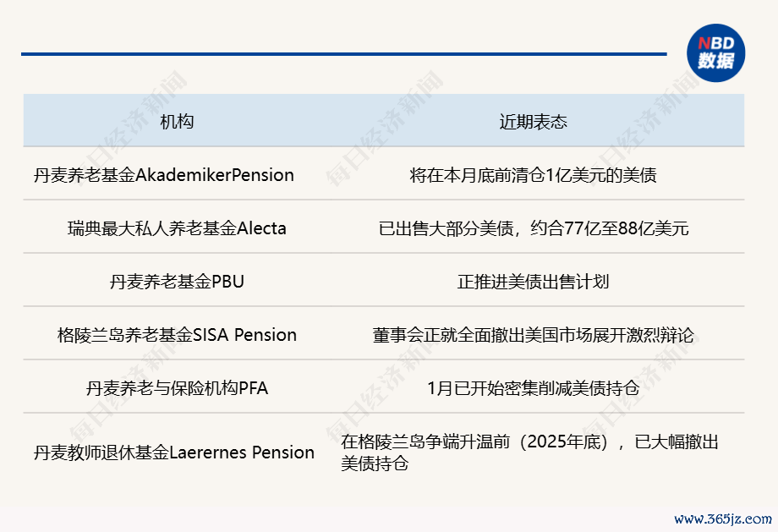The width and height of the screenshot is (778, 532).
Task: Select the Laerernes Pension row label
Action: click(173, 452)
